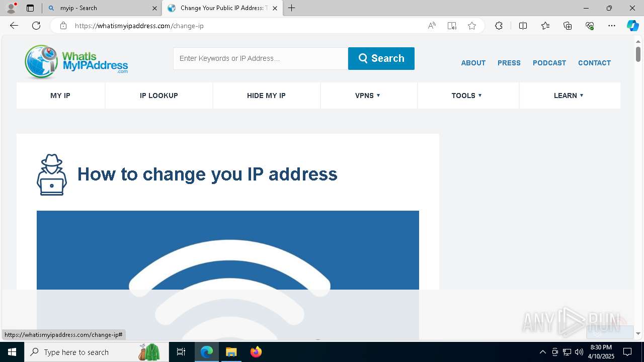The image size is (644, 362).
Task: Open browser Extensions icon
Action: click(499, 26)
